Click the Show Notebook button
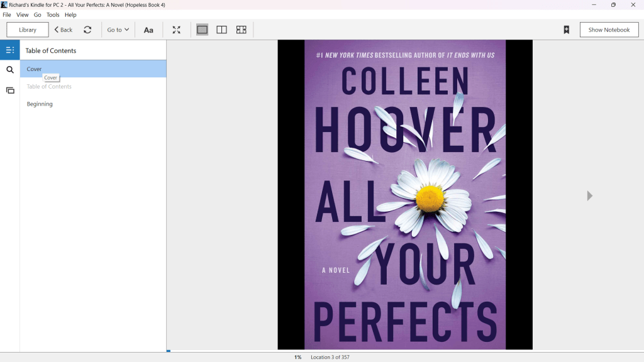Screen dimensions: 644x362 point(609,30)
